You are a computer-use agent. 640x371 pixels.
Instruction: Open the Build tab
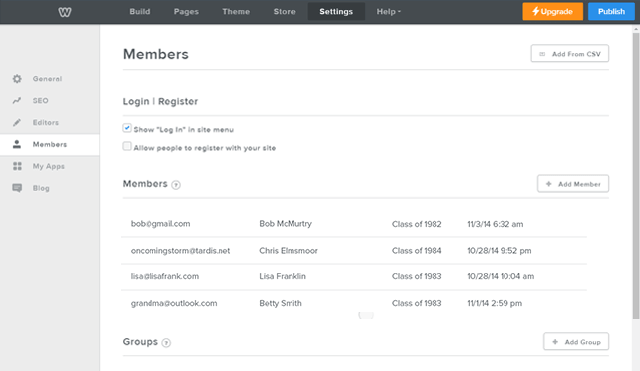coord(140,11)
